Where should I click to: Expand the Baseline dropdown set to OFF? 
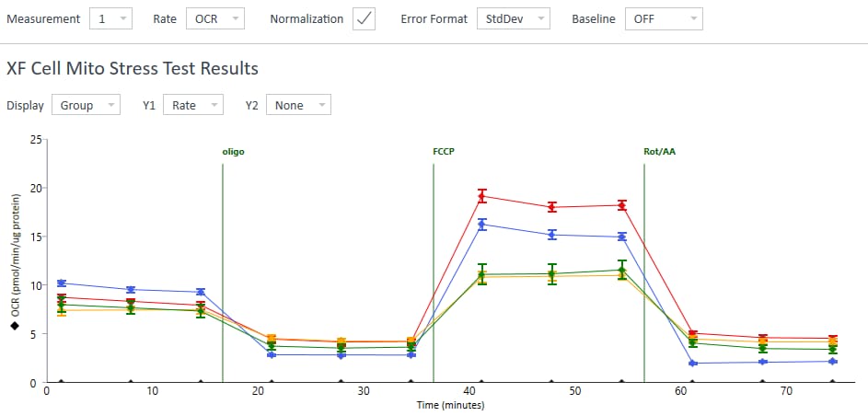pyautogui.click(x=663, y=18)
